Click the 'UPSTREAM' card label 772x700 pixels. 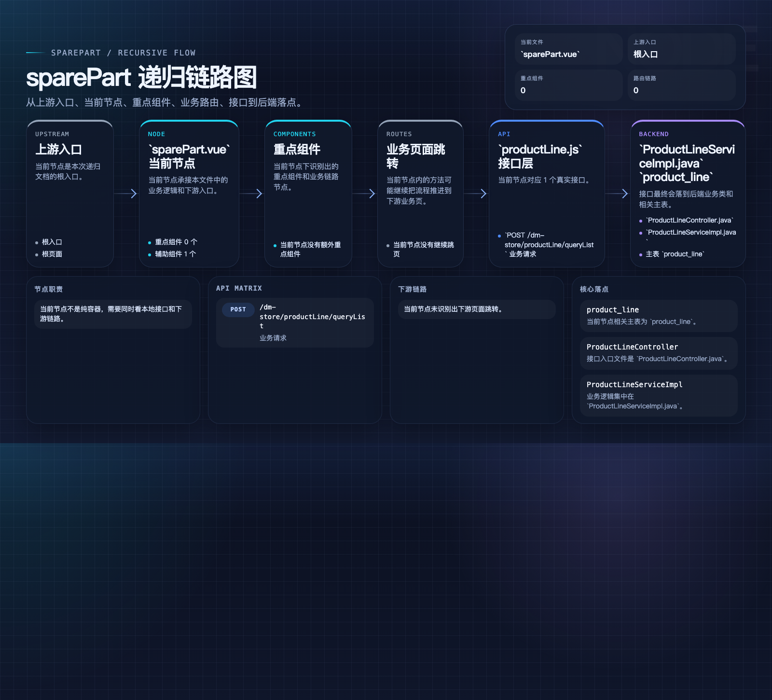pyautogui.click(x=52, y=134)
